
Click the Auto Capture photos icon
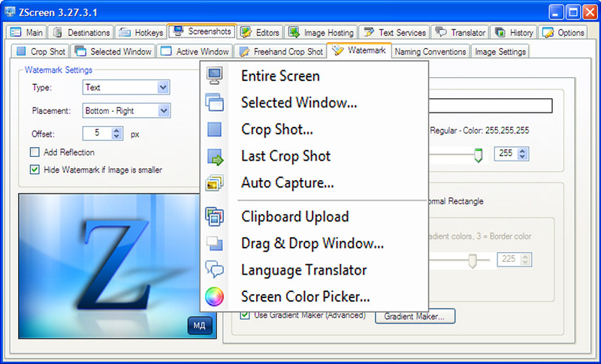tap(214, 183)
